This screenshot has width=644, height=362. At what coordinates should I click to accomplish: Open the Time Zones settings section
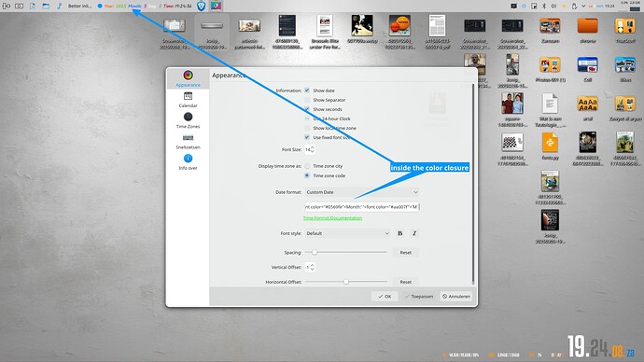[188, 120]
